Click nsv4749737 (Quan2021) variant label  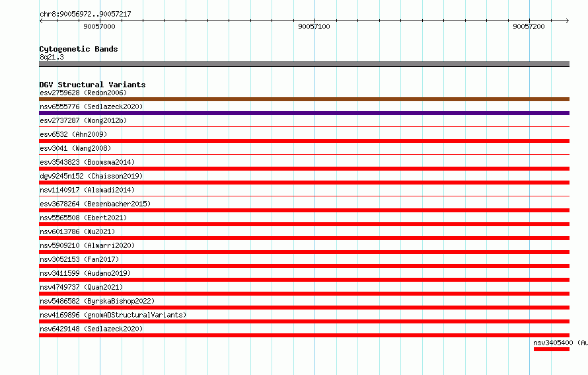[81, 287]
